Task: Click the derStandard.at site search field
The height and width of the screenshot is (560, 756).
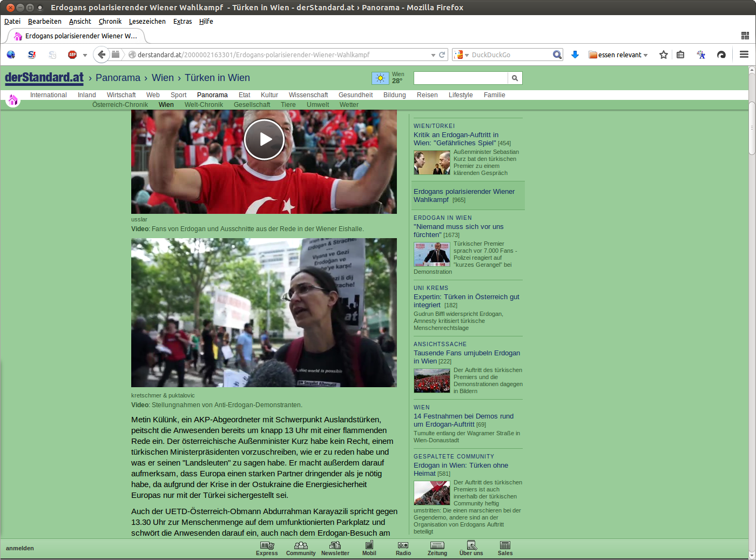Action: [x=461, y=78]
